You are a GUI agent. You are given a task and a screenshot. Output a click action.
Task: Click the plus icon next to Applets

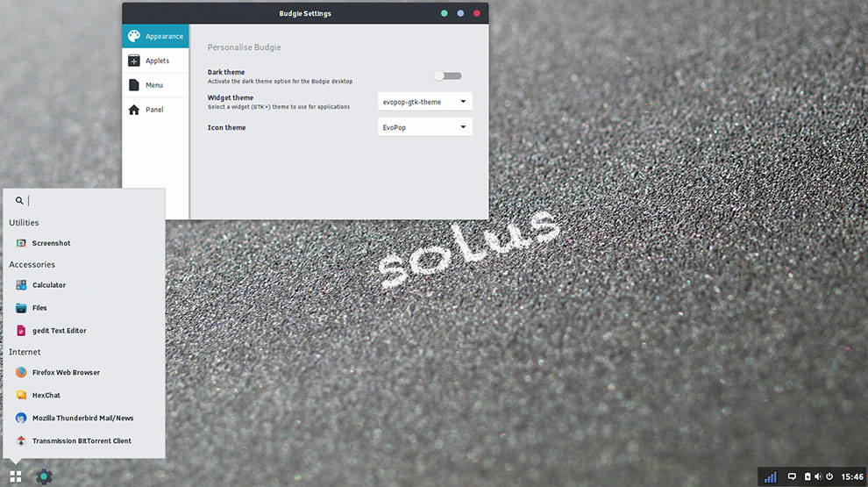pos(134,61)
